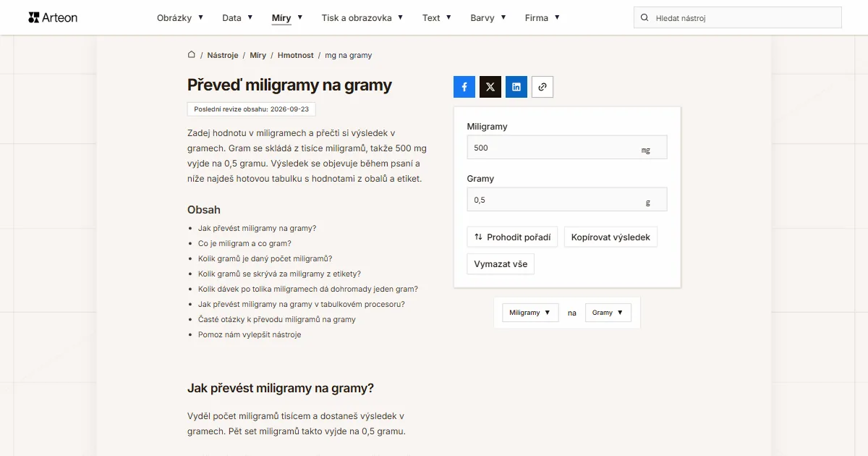Open the 'v tabulkovém procesoru' contents link

pos(302,304)
